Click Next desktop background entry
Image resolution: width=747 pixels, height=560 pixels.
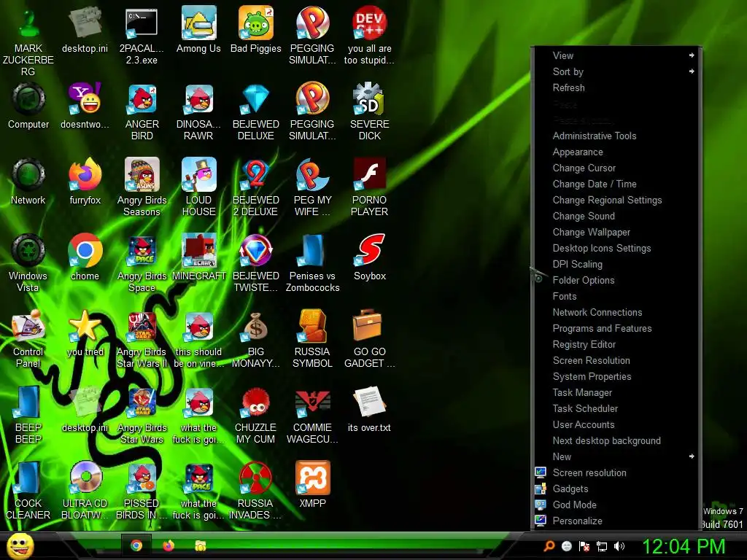pyautogui.click(x=616, y=440)
